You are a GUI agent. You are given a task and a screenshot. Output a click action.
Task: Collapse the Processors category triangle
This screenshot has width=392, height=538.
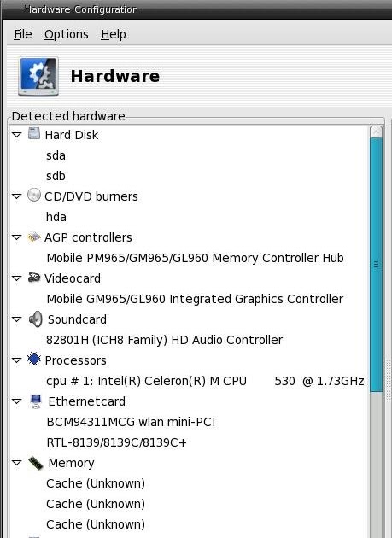pyautogui.click(x=16, y=360)
